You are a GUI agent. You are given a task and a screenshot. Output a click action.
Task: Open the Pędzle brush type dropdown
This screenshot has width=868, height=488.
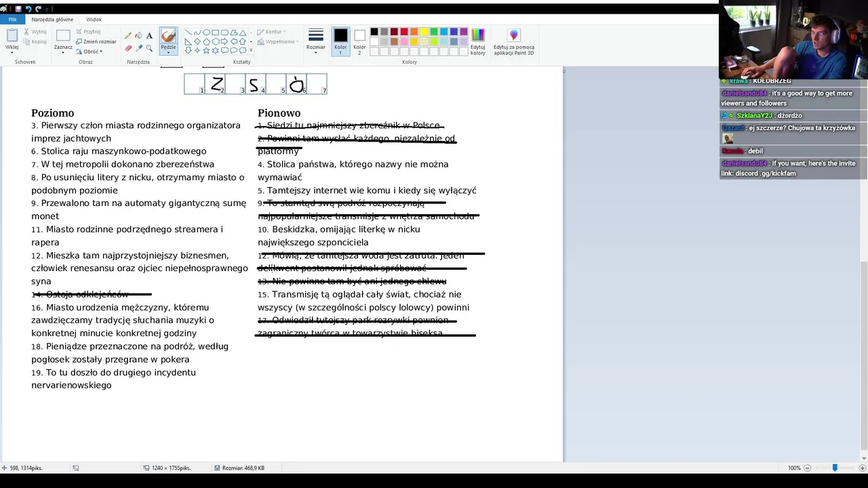(x=168, y=52)
